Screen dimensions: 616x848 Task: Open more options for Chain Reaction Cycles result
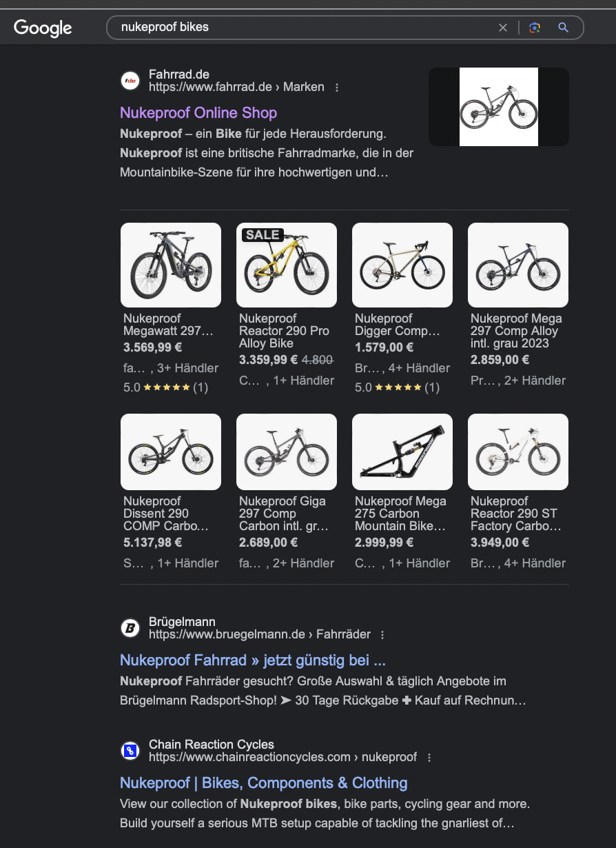429,758
